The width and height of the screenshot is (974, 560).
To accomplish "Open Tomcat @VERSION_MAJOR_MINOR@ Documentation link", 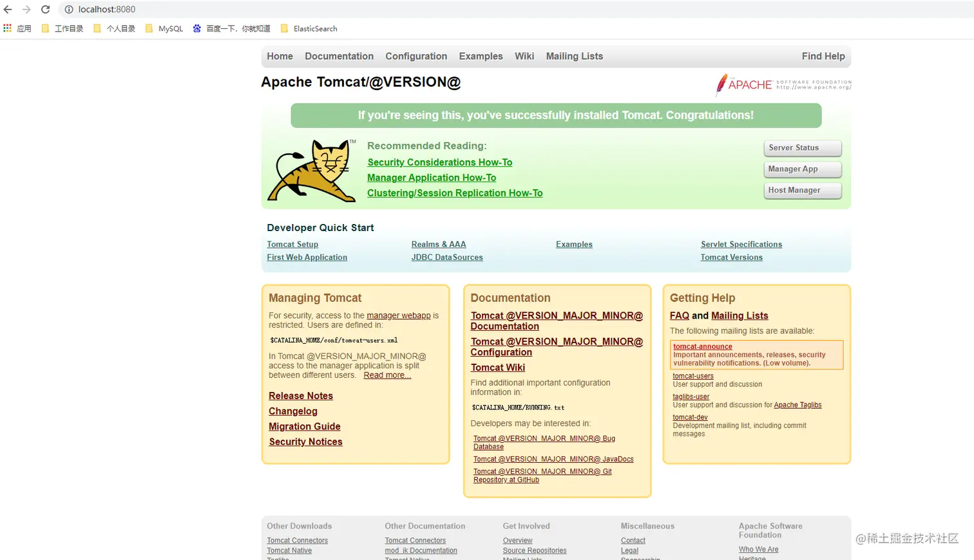I will (x=557, y=321).
